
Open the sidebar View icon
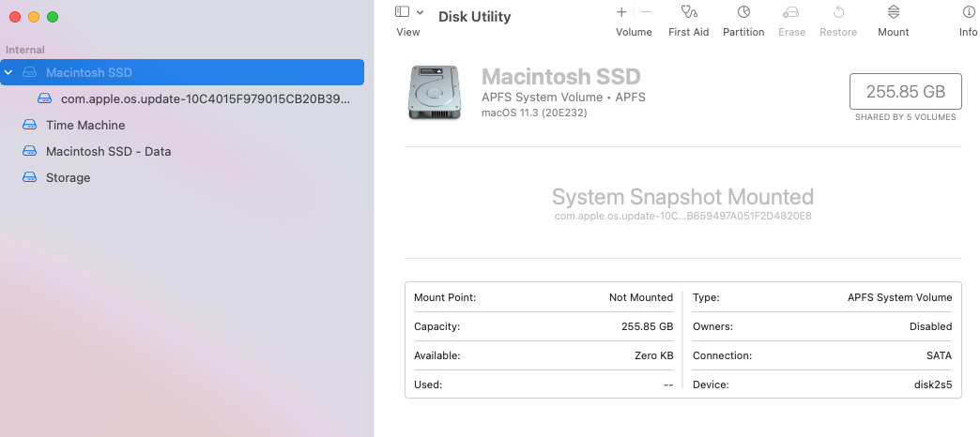[403, 12]
